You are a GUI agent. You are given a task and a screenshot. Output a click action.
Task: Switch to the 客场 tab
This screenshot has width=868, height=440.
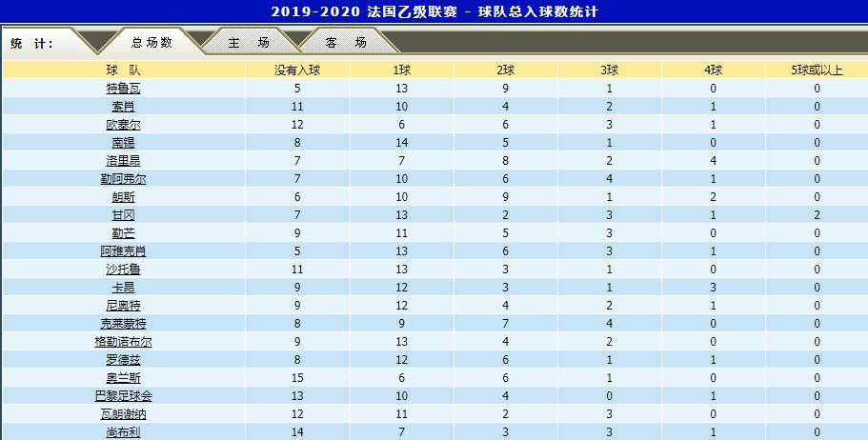pos(346,43)
